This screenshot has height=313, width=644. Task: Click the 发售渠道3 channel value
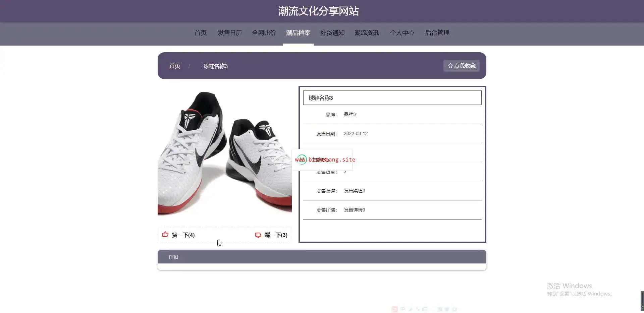354,191
